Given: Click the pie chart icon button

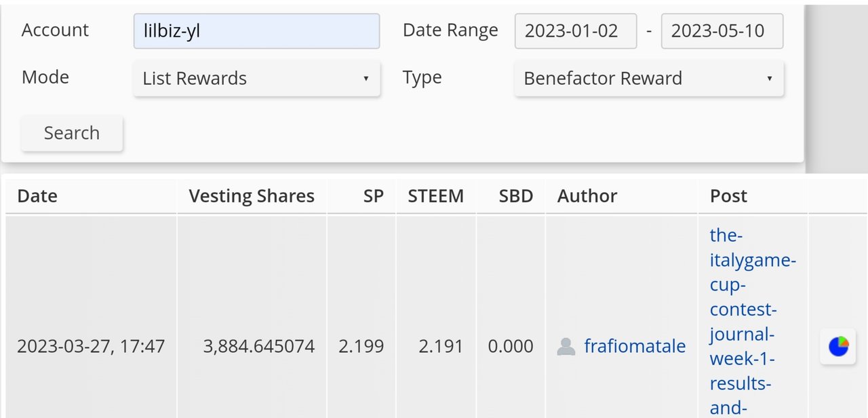Looking at the screenshot, I should (x=838, y=346).
